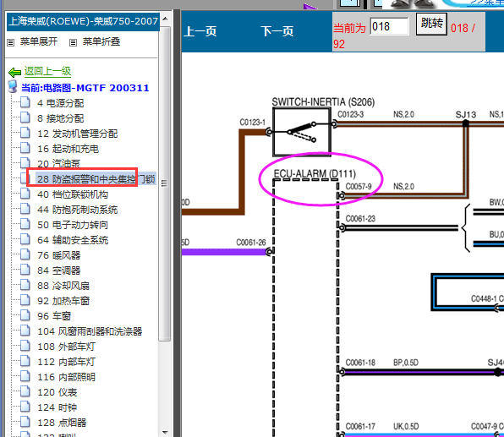
Task: Click the page icon for 12 发动机管理分配
Action: click(25, 133)
